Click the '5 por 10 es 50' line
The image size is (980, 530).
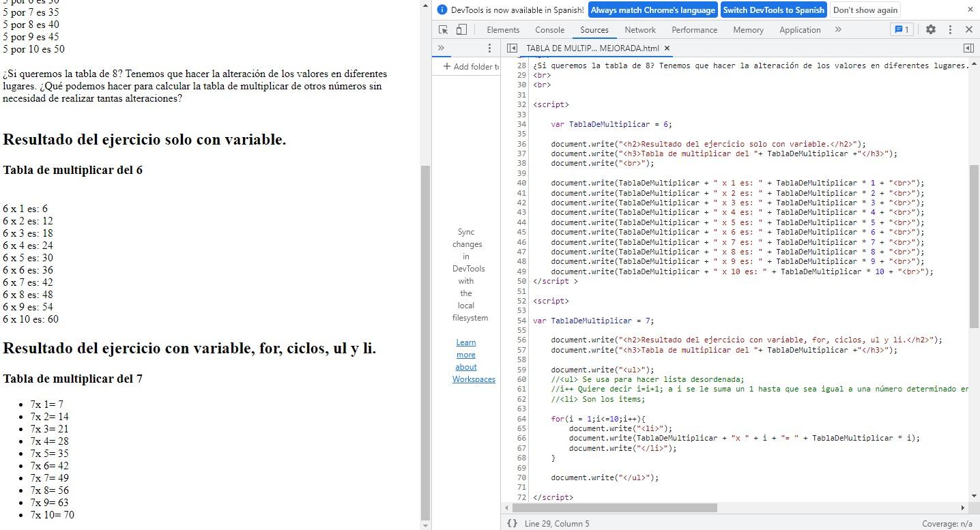tap(33, 49)
